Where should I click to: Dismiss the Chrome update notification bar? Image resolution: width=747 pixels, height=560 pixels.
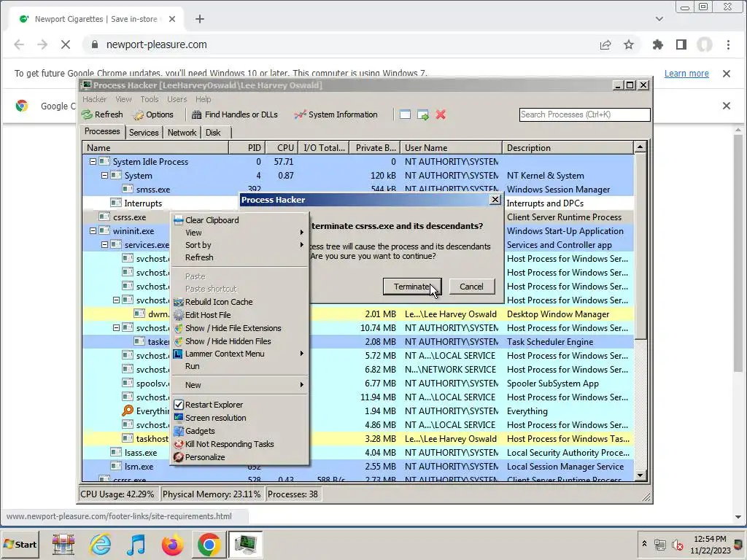(x=727, y=74)
